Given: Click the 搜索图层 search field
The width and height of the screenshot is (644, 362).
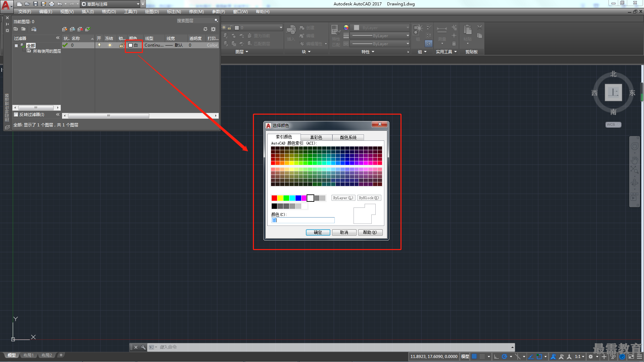Looking at the screenshot, I should click(195, 21).
